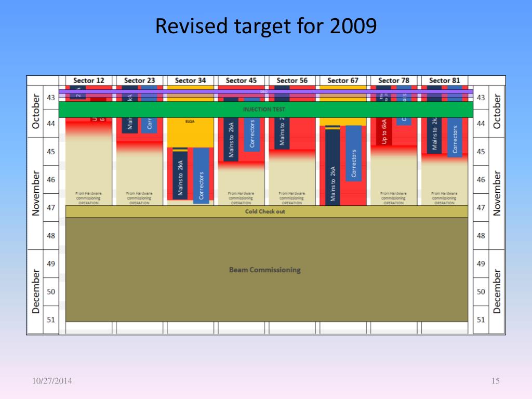Viewport: 532px width, 399px height.
Task: Click the slide page number "15"
Action: (x=495, y=381)
